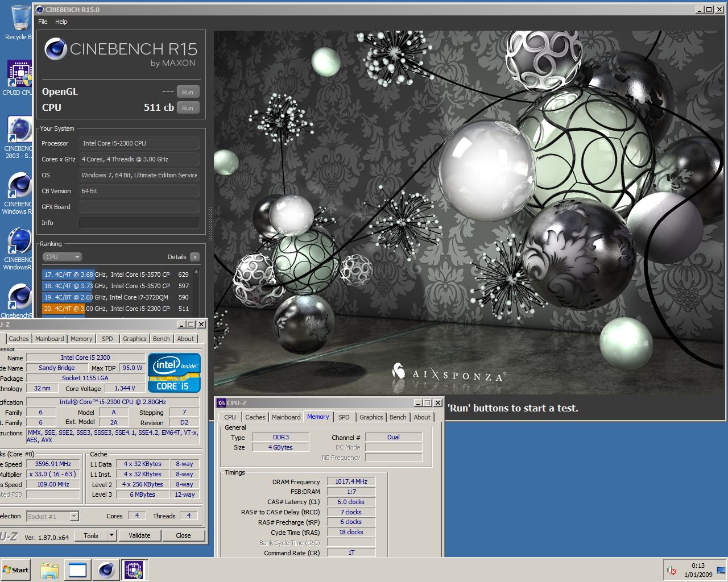Switch to About tab in left CPU-Z window

point(185,339)
